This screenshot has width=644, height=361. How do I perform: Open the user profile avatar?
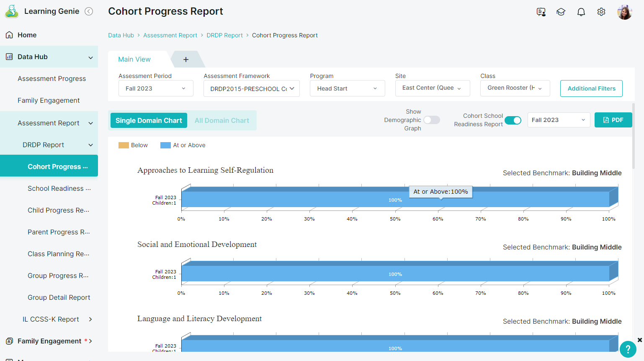(x=624, y=12)
